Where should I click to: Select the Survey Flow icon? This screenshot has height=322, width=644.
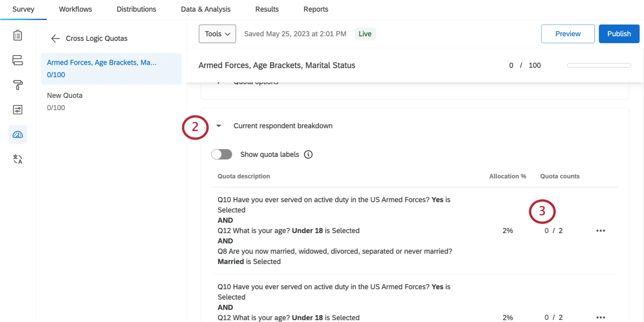(17, 60)
